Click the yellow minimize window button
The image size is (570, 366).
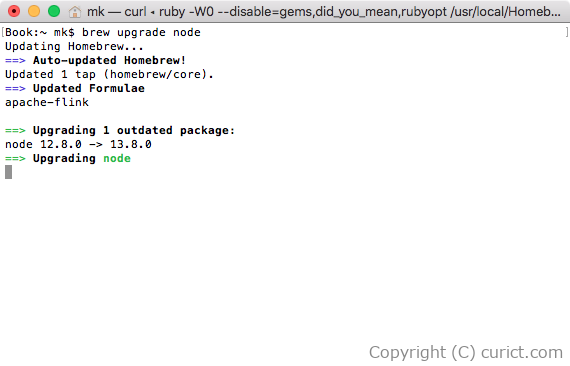(34, 11)
